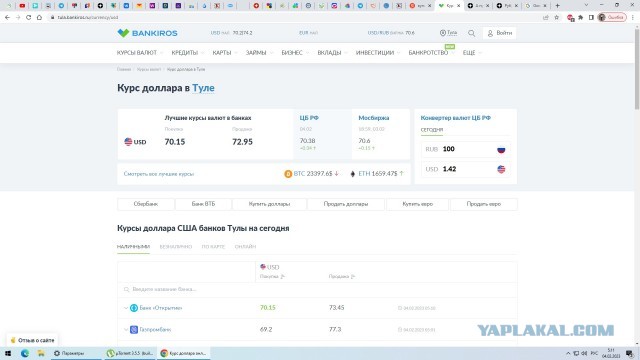The width and height of the screenshot is (640, 360).
Task: Open the notification center icon in the tray
Action: [630, 353]
